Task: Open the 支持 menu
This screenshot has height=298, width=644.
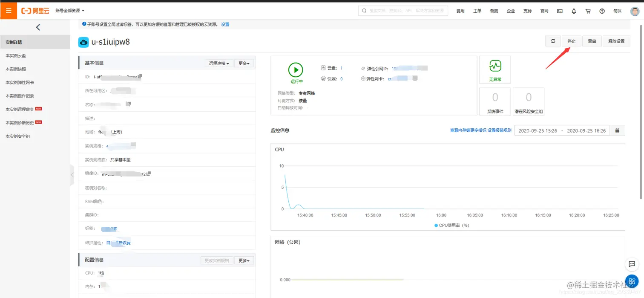Action: click(x=528, y=11)
